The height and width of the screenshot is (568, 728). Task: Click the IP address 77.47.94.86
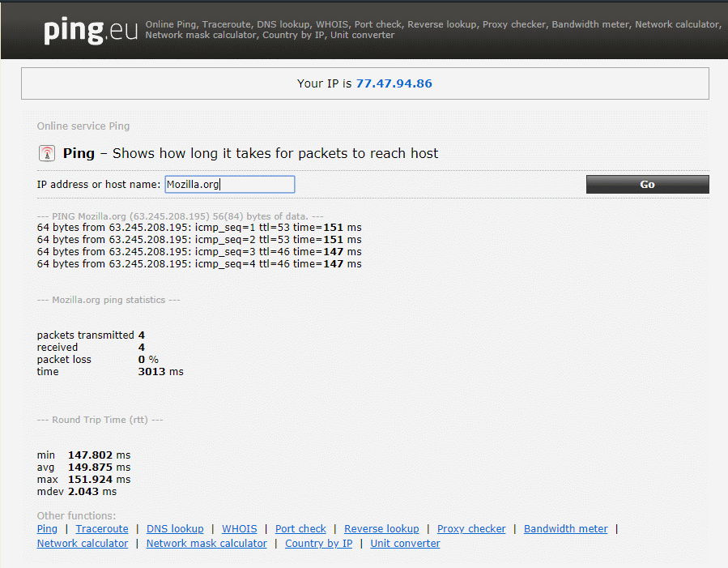[394, 83]
